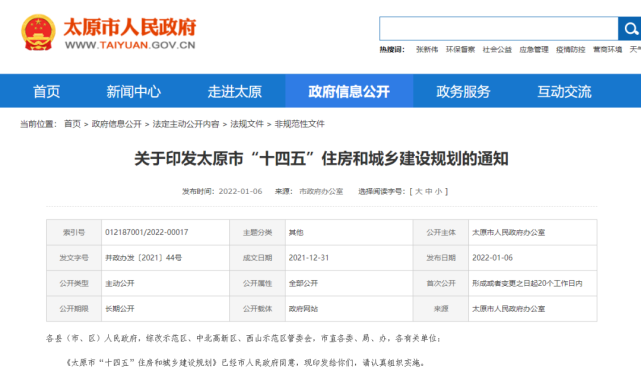Screen dimensions: 641x382
Task: Click the 公开期限 value 长期公开
Action: (x=120, y=308)
